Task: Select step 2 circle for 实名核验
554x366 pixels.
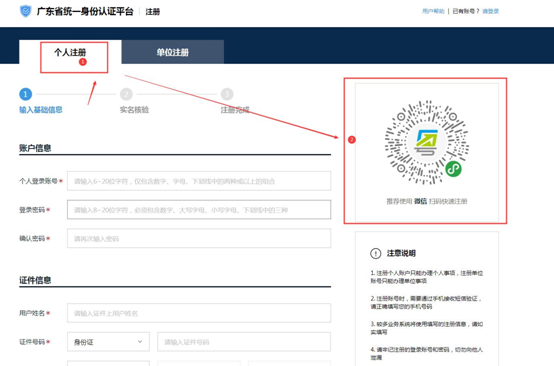Action: pos(126,94)
